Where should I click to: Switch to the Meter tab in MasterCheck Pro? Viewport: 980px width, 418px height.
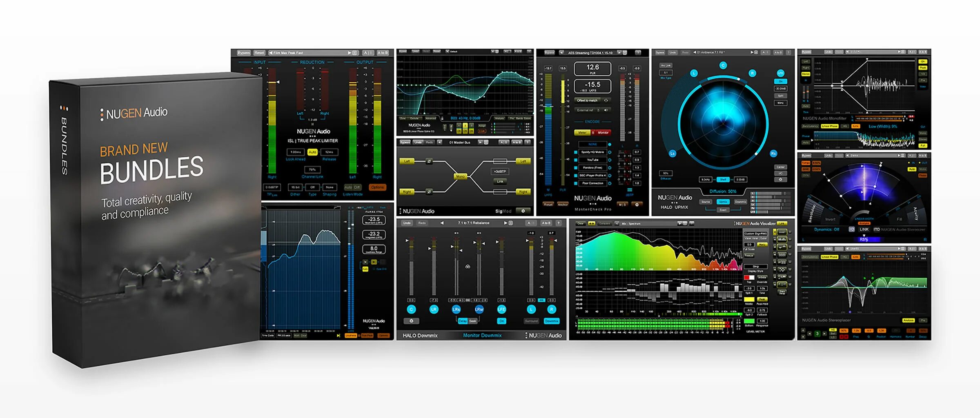582,133
